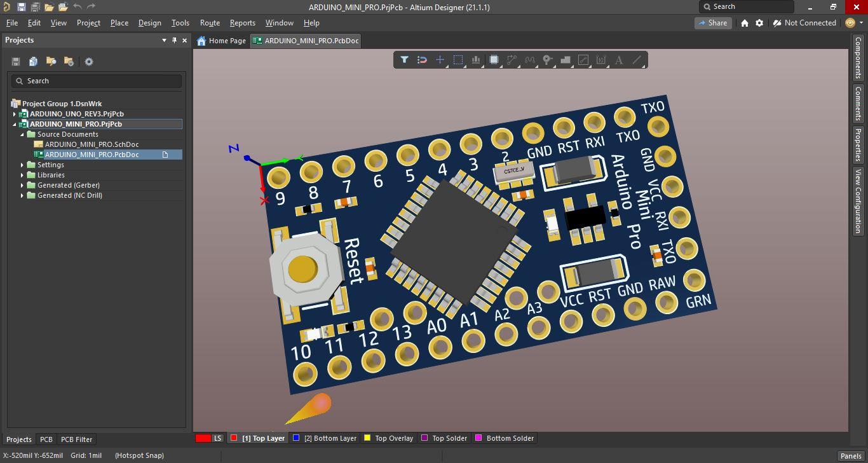Select the Place Component chip icon
This screenshot has height=463, width=868.
click(494, 60)
